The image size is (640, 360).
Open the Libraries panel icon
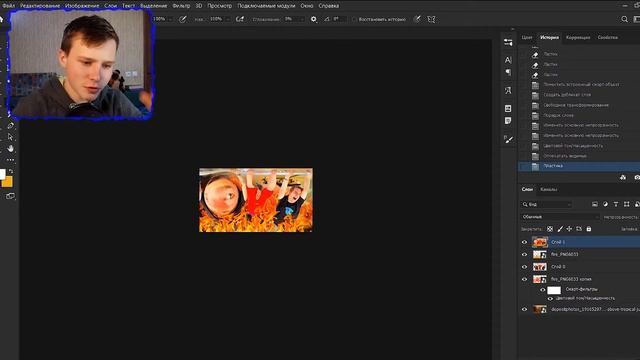pos(508,109)
